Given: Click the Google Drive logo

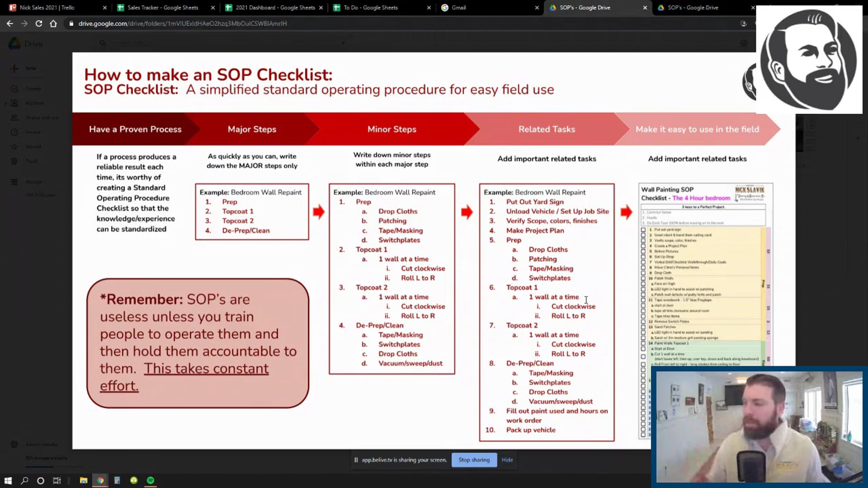Looking at the screenshot, I should pyautogui.click(x=15, y=43).
